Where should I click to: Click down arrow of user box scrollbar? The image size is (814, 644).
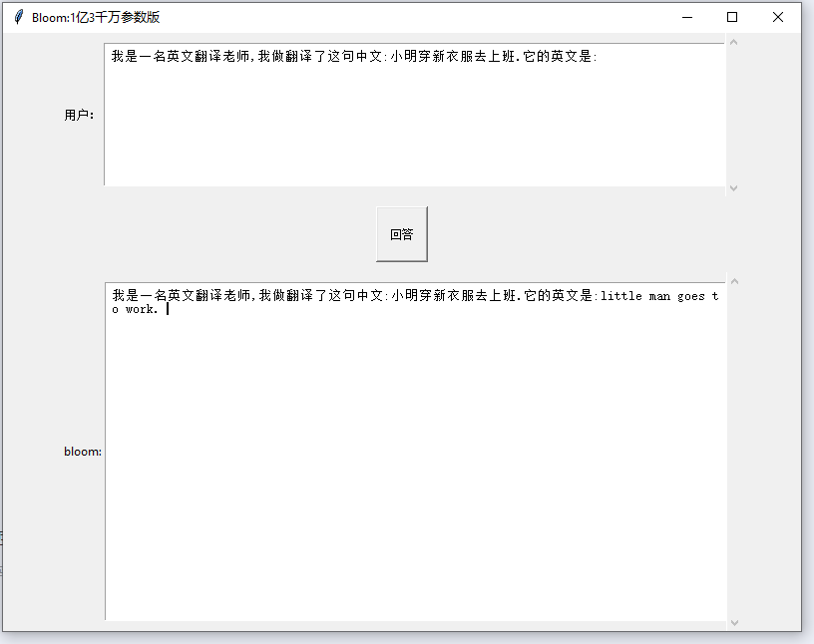(733, 188)
